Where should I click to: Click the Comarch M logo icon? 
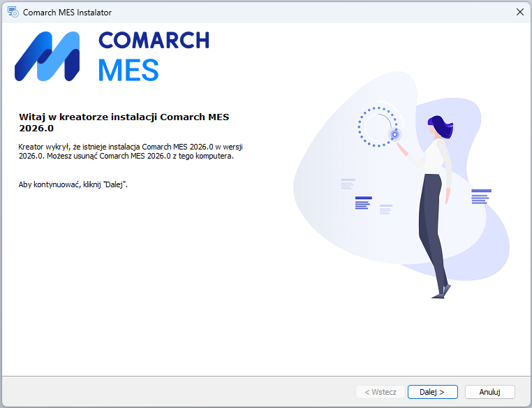click(x=47, y=57)
